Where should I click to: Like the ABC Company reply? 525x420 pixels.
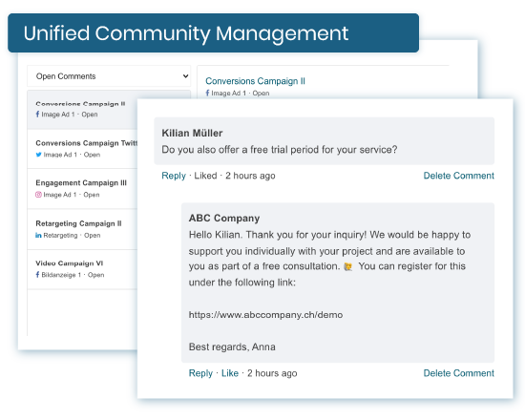(x=230, y=373)
